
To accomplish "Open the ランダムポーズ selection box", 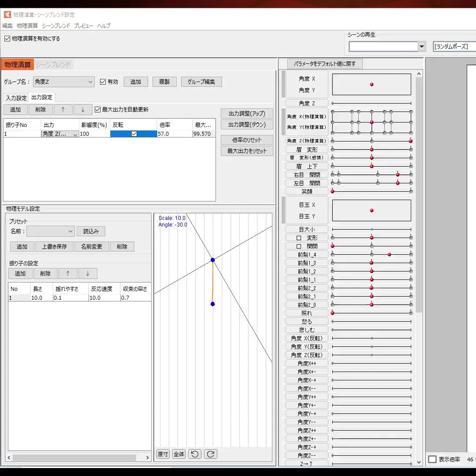I will tap(454, 46).
